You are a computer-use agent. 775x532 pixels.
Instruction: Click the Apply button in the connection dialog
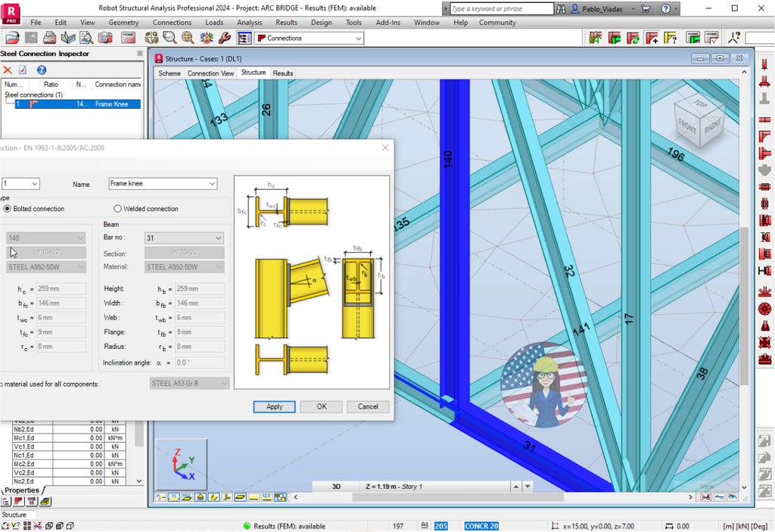(274, 406)
